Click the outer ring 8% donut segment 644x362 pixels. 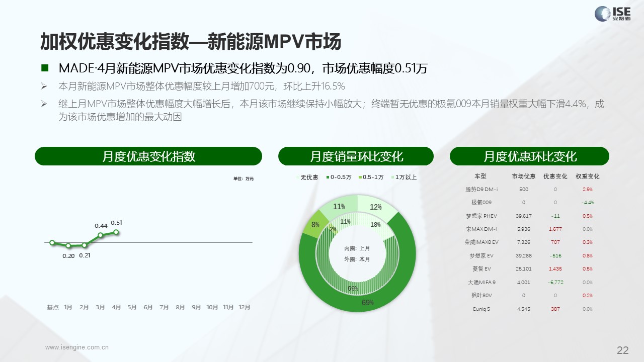point(315,225)
